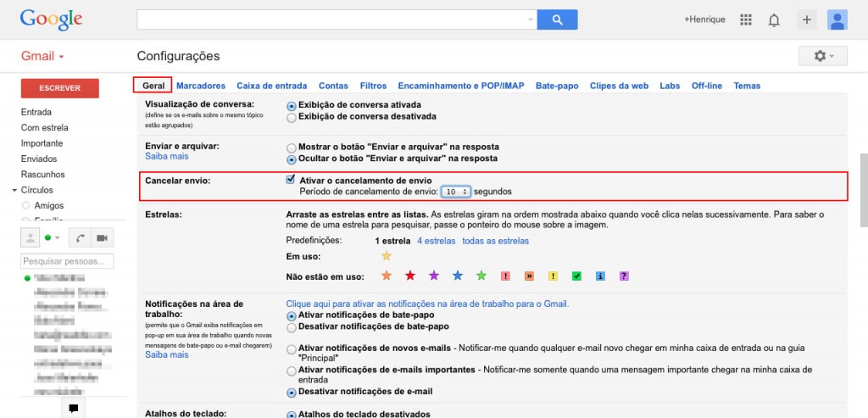Click the 4 estrelas preset link

coord(437,241)
